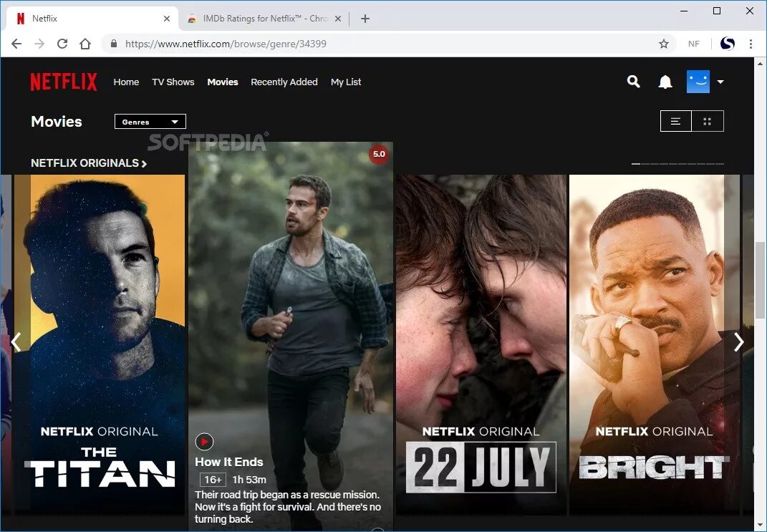Screen dimensions: 767x532
Task: Select the Netflix browser tab
Action: (x=93, y=19)
